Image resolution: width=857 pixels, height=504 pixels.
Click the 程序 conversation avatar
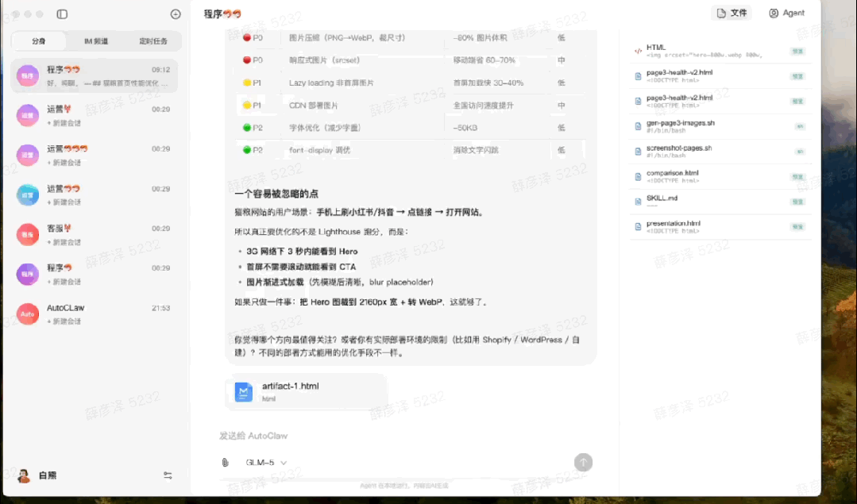pos(26,75)
